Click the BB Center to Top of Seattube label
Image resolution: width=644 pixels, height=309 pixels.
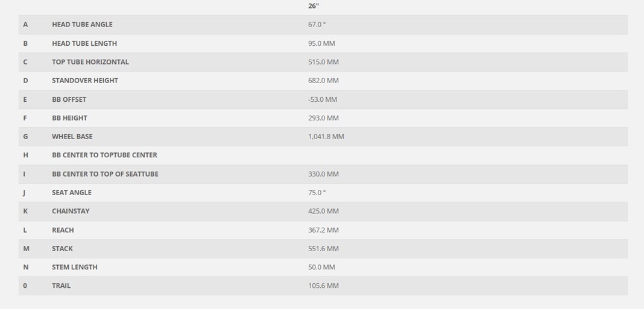pos(105,174)
